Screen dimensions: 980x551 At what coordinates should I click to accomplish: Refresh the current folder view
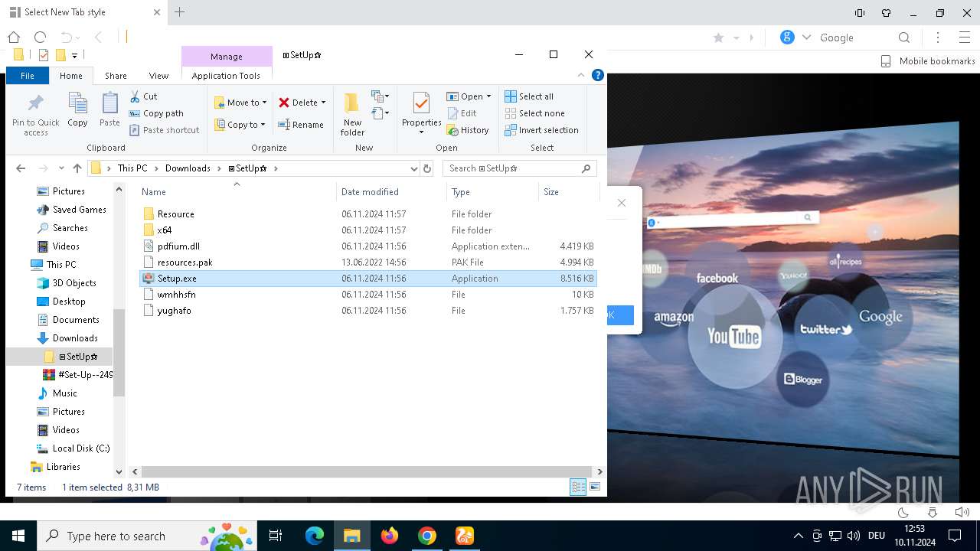click(427, 168)
